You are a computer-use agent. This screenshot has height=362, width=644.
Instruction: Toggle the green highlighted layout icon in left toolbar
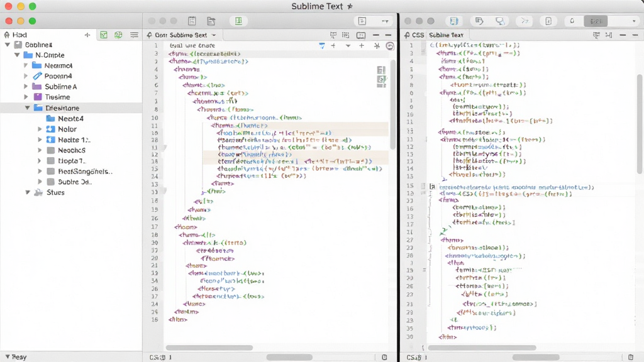(238, 21)
